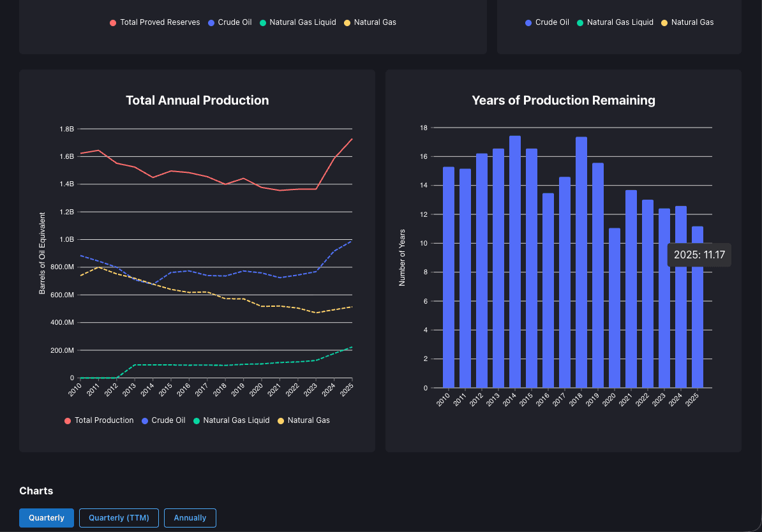Click the 2018 bar in Years of Production Remaining

[581, 262]
